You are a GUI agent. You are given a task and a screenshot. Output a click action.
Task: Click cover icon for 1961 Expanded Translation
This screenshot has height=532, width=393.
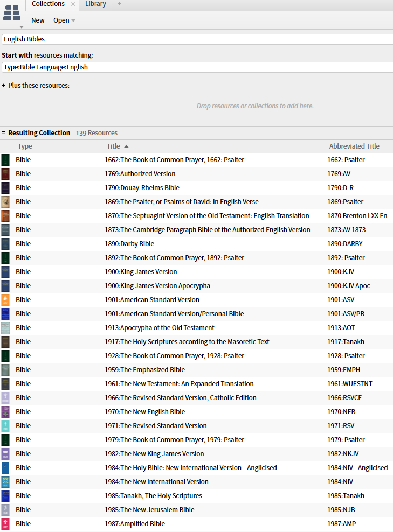coord(5,384)
